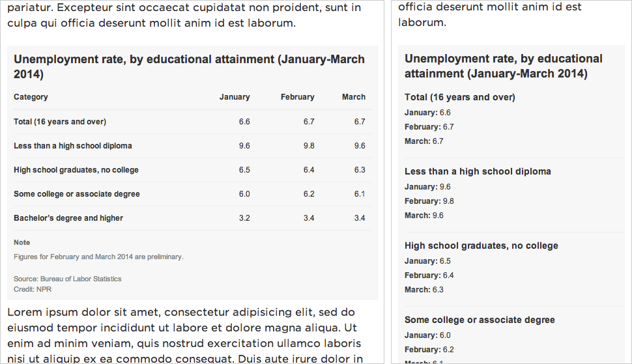Select High school graduates, no college row
632x364 pixels.
[193, 170]
